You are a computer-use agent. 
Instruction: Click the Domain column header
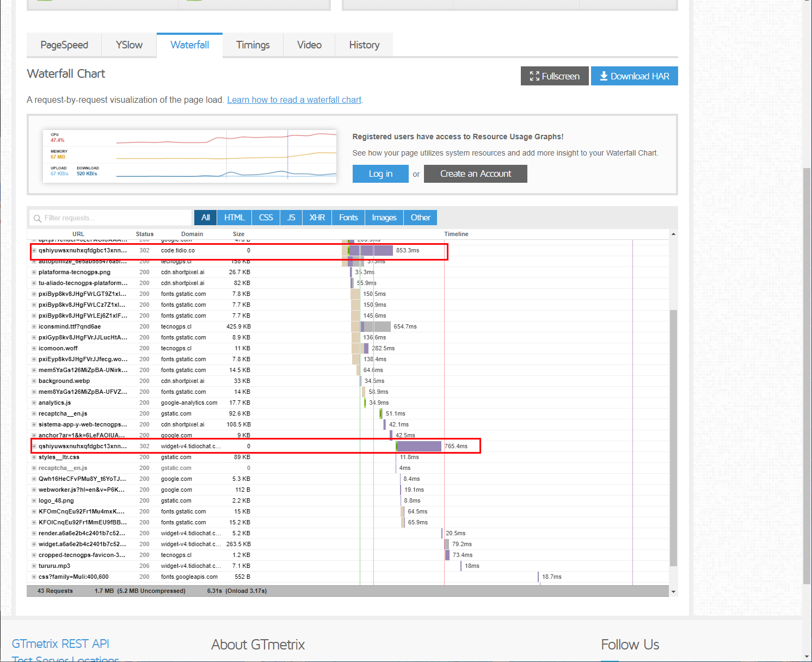(192, 234)
